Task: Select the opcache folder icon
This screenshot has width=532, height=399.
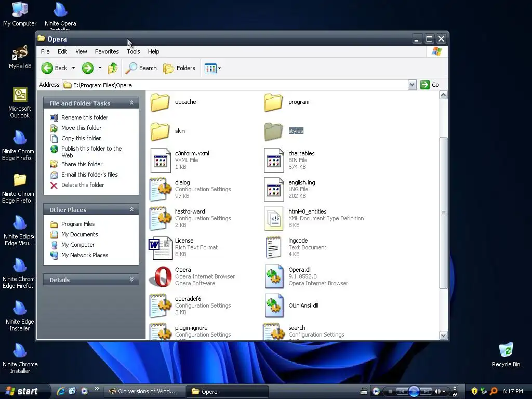Action: click(160, 102)
